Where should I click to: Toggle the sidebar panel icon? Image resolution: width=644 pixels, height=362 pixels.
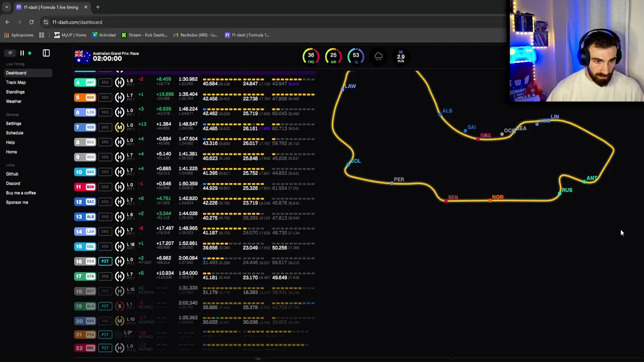point(46,53)
